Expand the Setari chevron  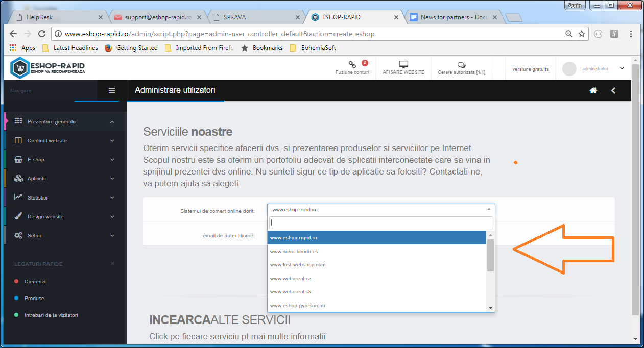[x=112, y=236]
